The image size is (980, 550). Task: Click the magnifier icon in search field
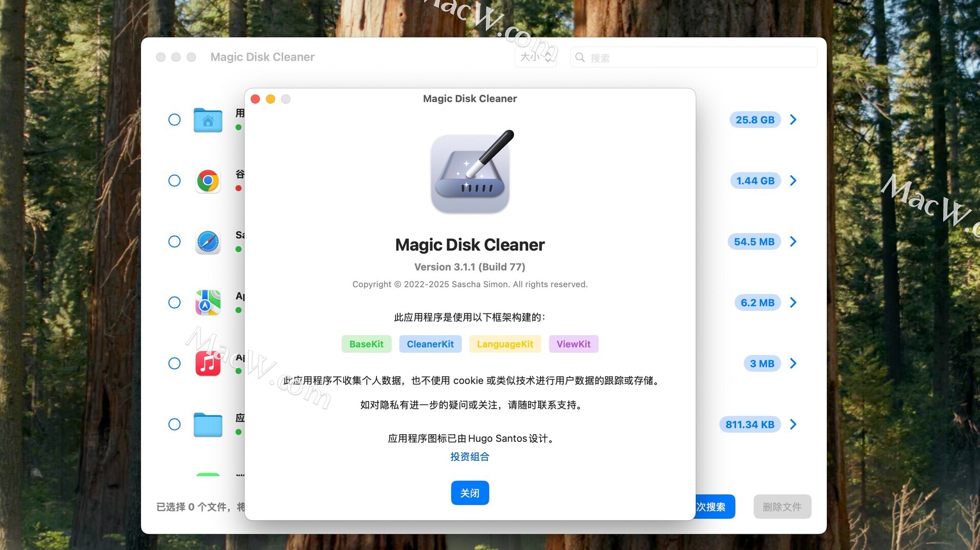[x=580, y=57]
